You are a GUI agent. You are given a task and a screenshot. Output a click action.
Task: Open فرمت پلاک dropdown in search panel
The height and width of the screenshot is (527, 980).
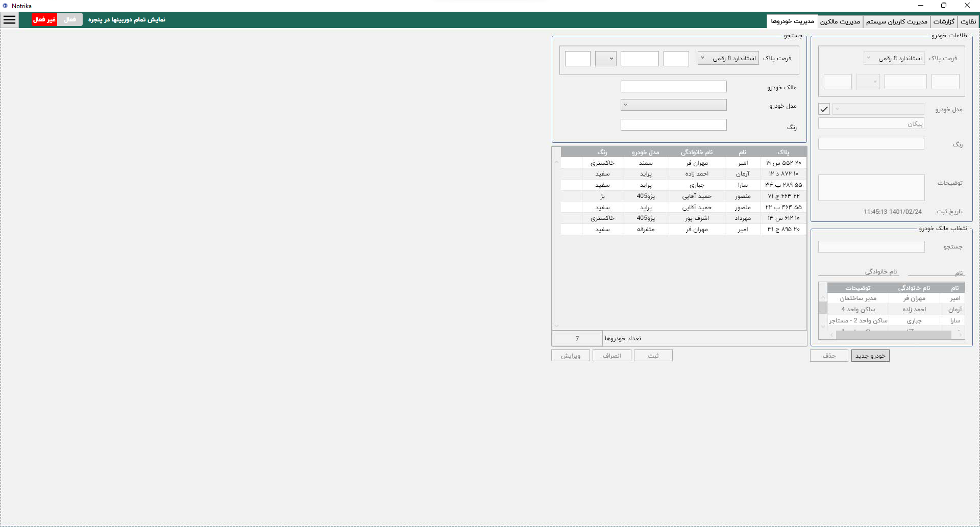click(x=728, y=58)
